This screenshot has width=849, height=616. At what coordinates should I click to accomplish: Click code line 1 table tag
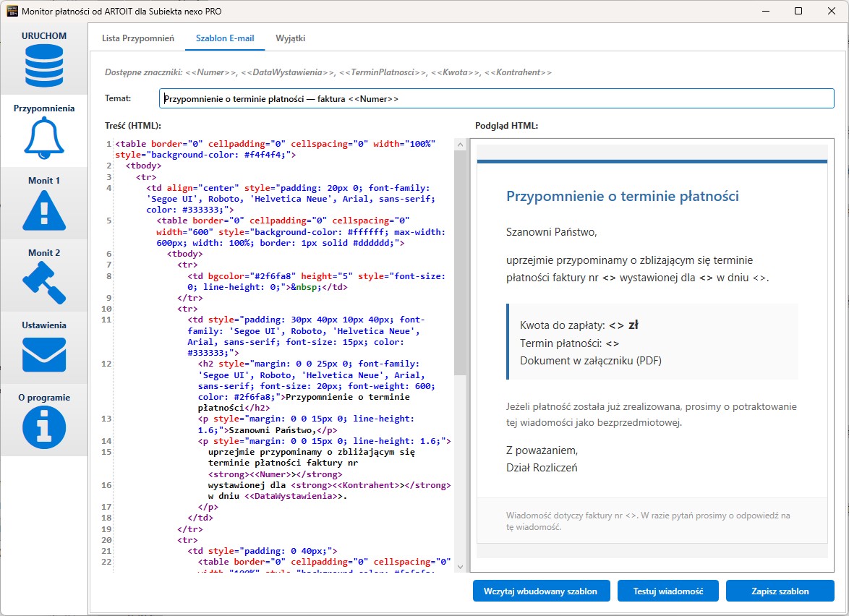pos(276,150)
